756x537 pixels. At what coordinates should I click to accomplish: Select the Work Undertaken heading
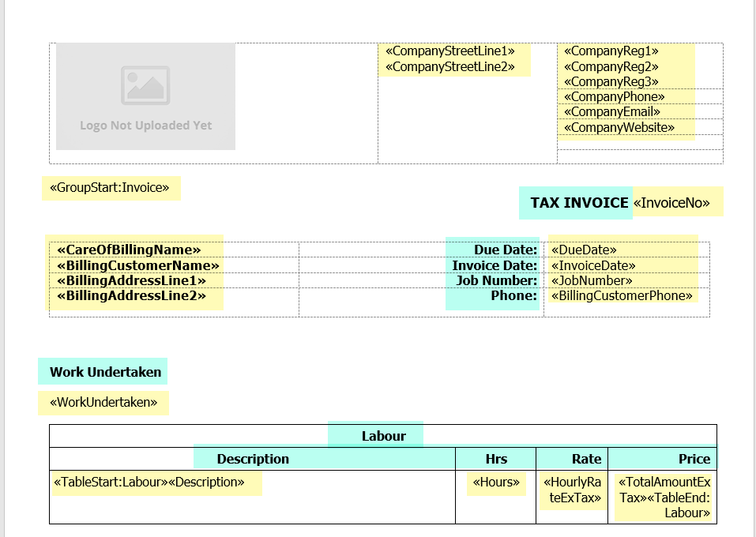coord(105,372)
